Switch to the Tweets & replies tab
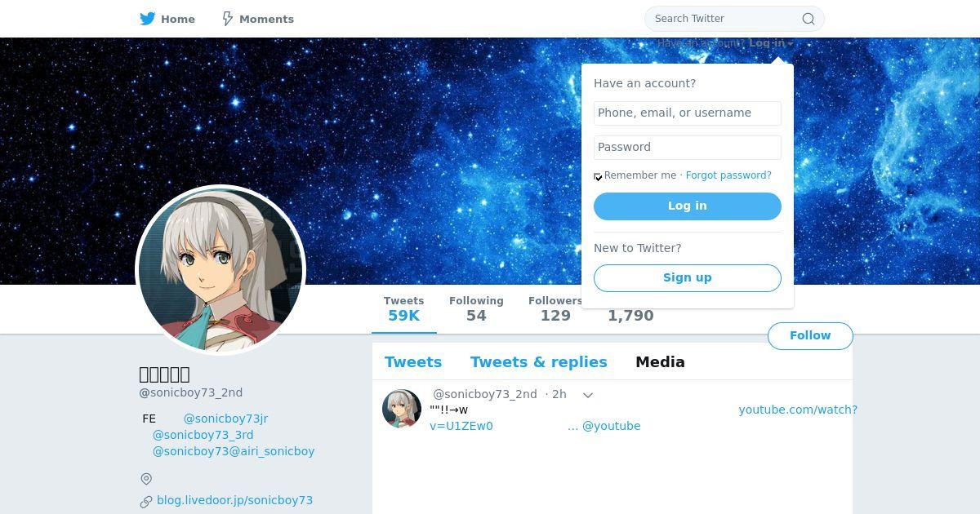The width and height of the screenshot is (980, 514). [x=539, y=362]
